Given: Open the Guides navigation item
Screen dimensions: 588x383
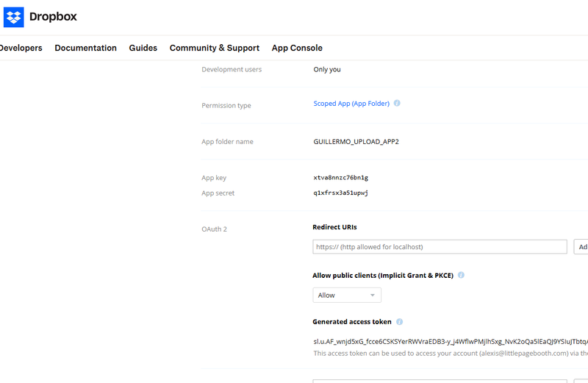Looking at the screenshot, I should tap(143, 48).
